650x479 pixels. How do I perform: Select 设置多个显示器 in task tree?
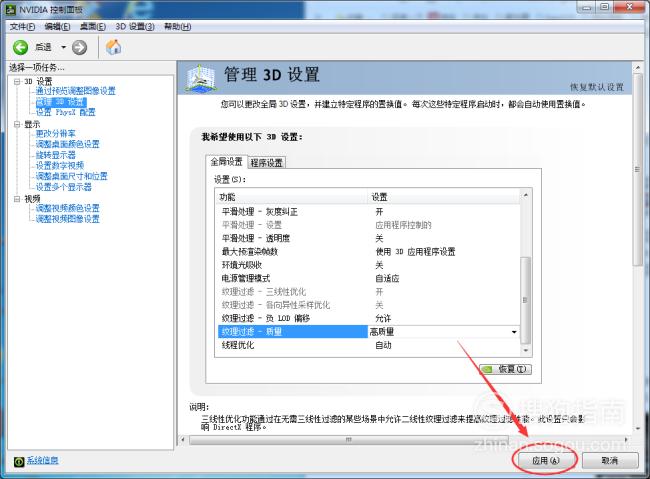(x=63, y=187)
